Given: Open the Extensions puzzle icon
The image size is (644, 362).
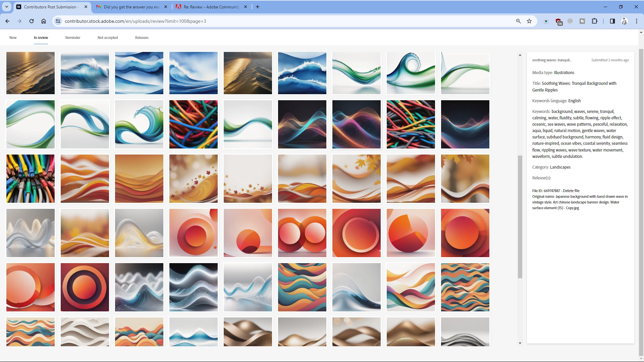Looking at the screenshot, I should coord(594,21).
